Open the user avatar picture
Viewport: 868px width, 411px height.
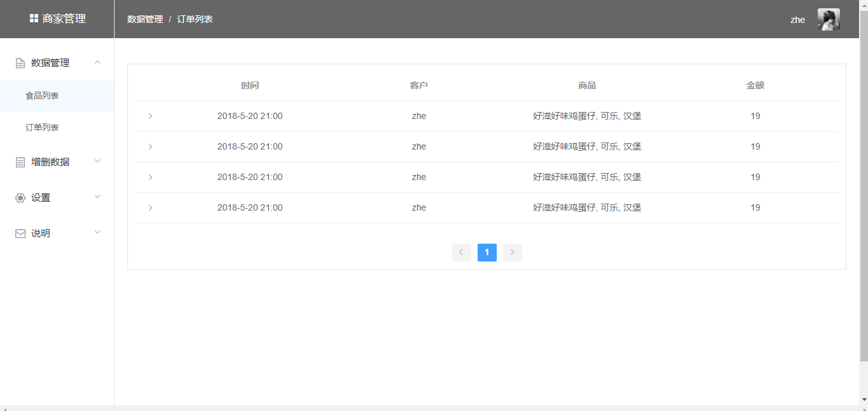coord(828,19)
